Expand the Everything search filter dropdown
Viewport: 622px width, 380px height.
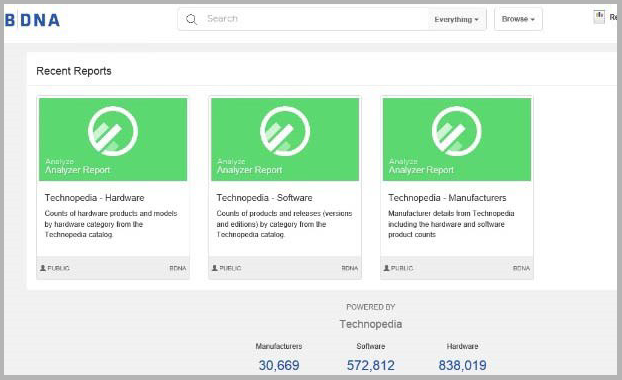(x=457, y=19)
